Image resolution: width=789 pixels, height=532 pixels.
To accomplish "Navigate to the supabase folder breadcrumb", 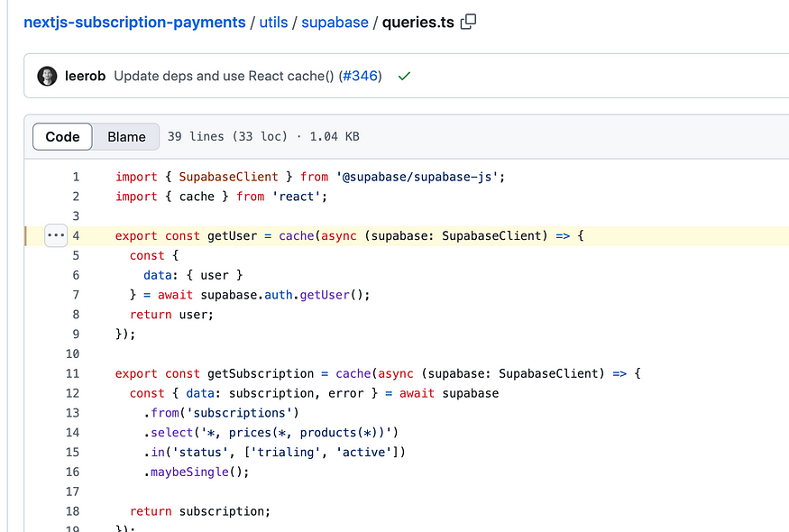I will pos(335,23).
